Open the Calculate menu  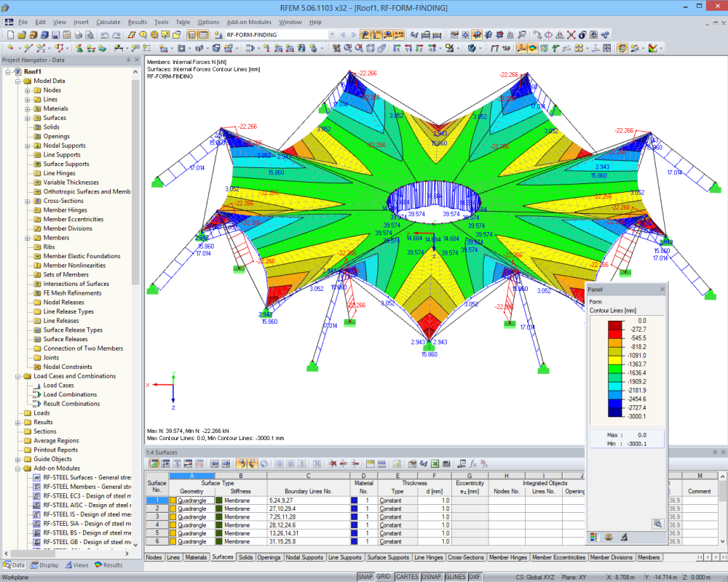coord(108,22)
